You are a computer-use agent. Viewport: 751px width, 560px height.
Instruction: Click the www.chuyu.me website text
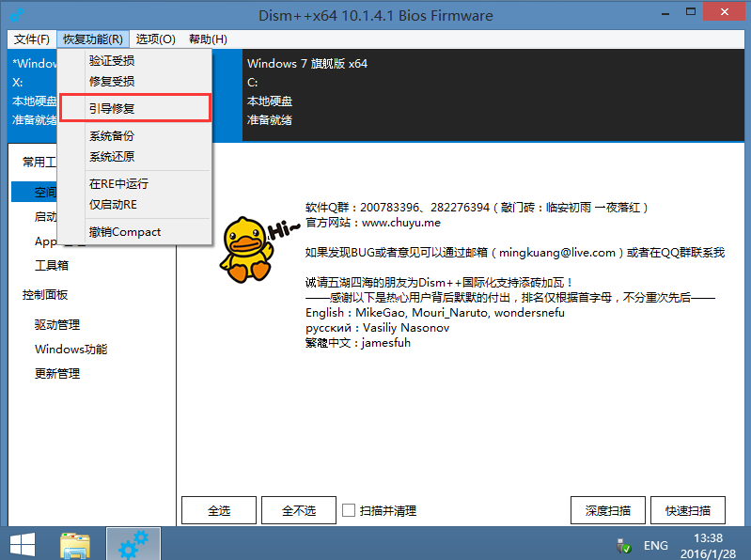[401, 223]
